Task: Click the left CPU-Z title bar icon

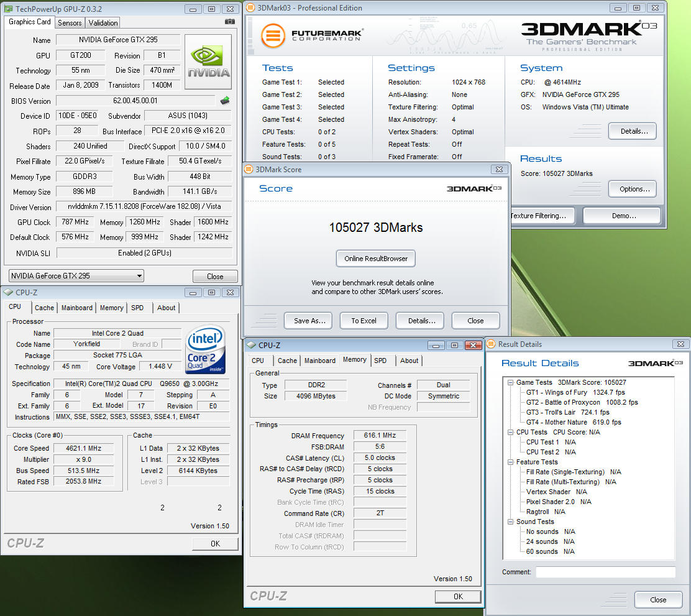Action: coord(8,292)
